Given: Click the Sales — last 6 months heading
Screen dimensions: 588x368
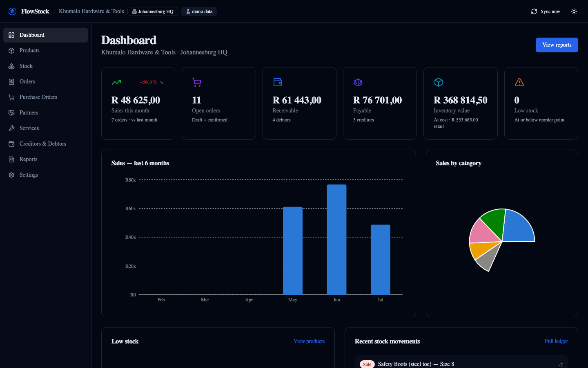Looking at the screenshot, I should click(x=140, y=163).
